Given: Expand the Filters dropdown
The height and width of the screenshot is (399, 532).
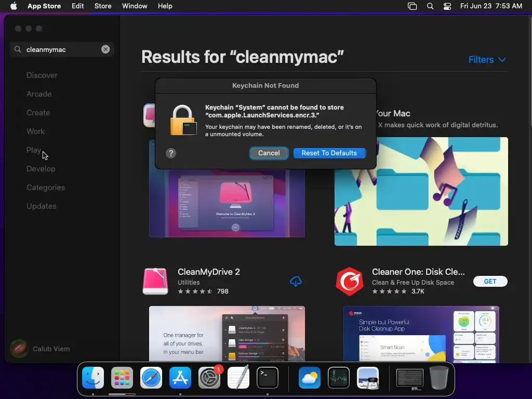Looking at the screenshot, I should (x=487, y=60).
